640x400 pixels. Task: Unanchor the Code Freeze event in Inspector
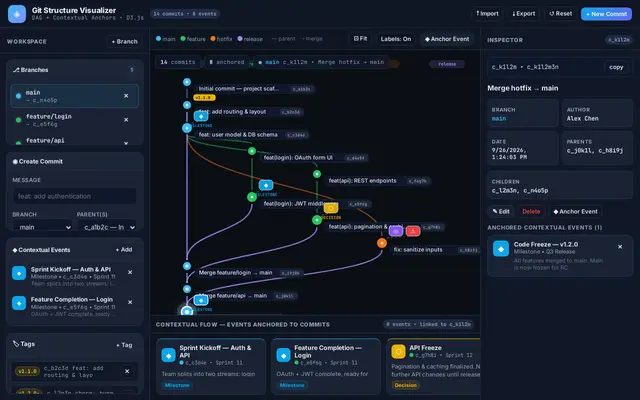pyautogui.click(x=620, y=247)
